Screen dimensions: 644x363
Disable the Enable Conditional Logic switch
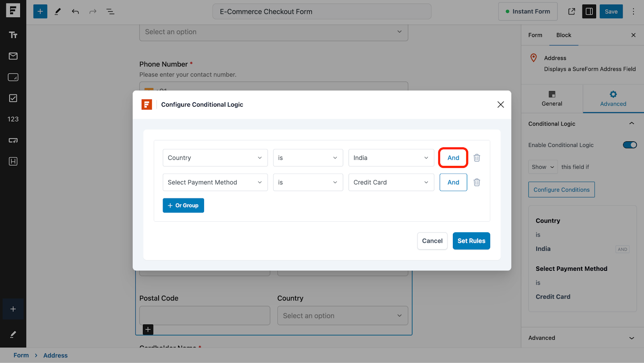coord(630,145)
